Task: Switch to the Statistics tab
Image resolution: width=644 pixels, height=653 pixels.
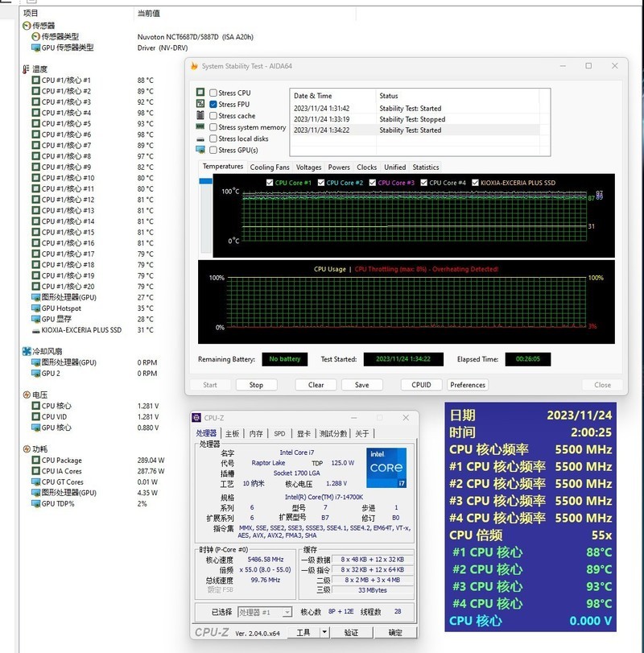Action: pos(426,167)
